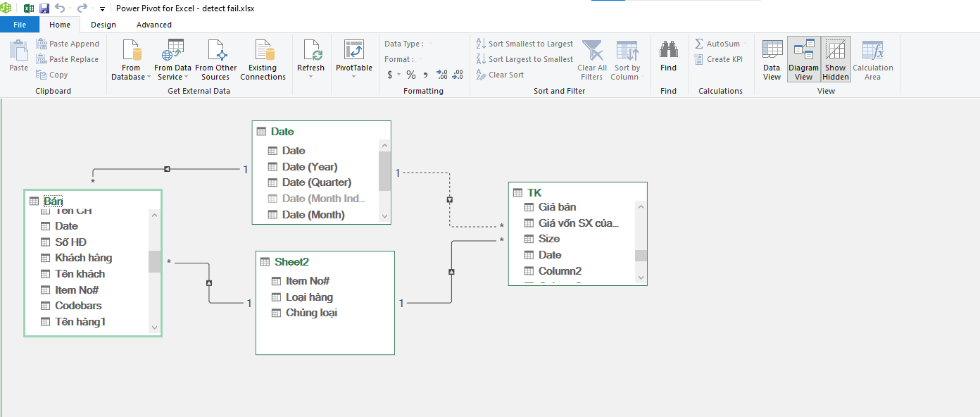This screenshot has height=417, width=980.
Task: Open the Advanced tab
Action: 154,25
